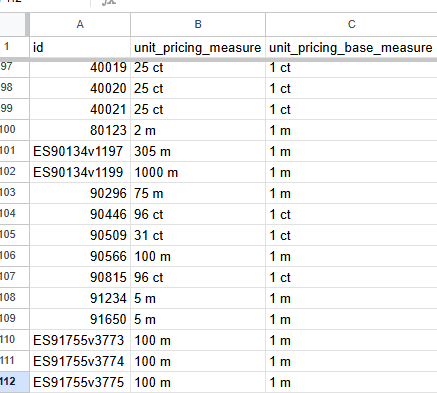Screen dimensions: 437x393
Task: Click the '2 m' measure cell
Action: coord(198,130)
